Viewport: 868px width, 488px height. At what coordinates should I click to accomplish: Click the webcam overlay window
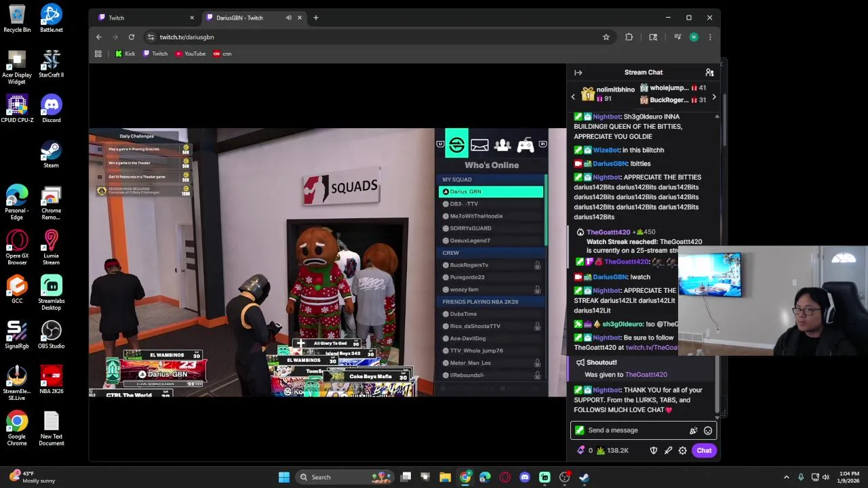(772, 301)
